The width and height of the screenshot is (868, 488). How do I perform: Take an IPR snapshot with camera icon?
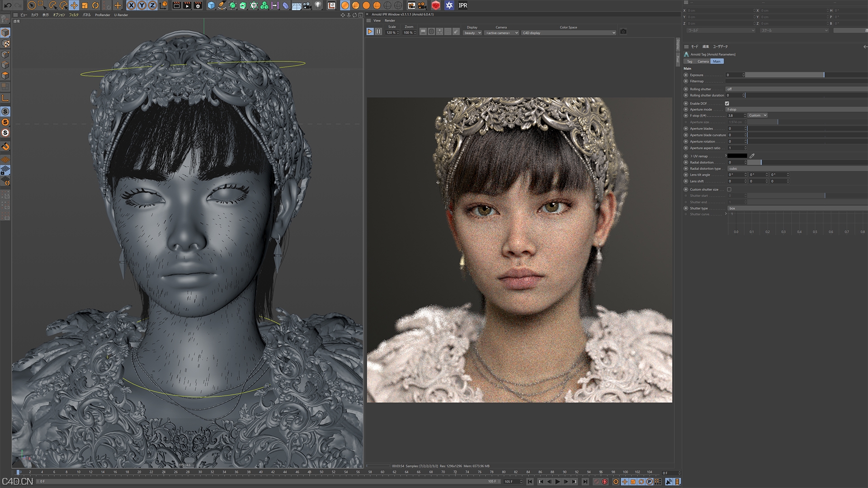tap(623, 32)
